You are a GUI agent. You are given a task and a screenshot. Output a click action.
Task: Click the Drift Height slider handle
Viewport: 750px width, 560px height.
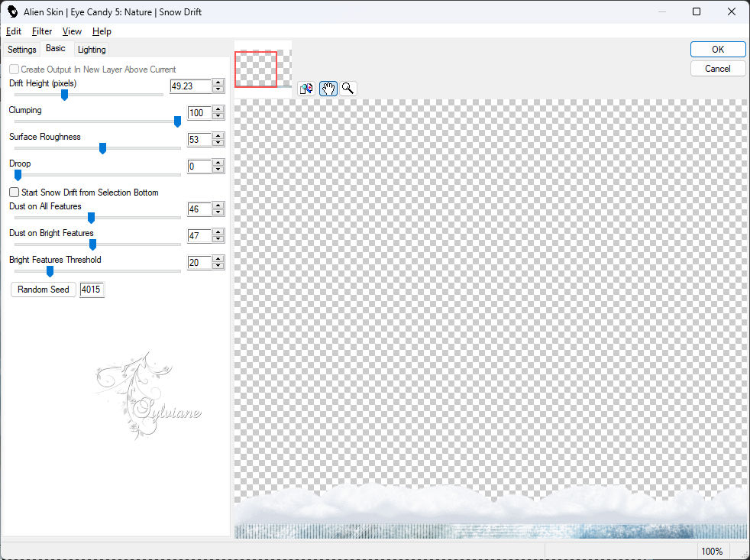pos(65,95)
